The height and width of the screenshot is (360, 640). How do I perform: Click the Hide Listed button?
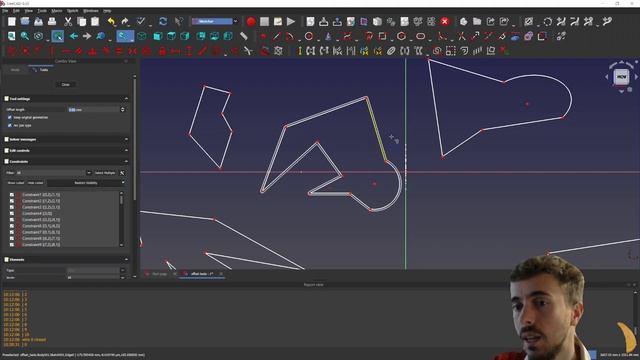click(x=36, y=183)
